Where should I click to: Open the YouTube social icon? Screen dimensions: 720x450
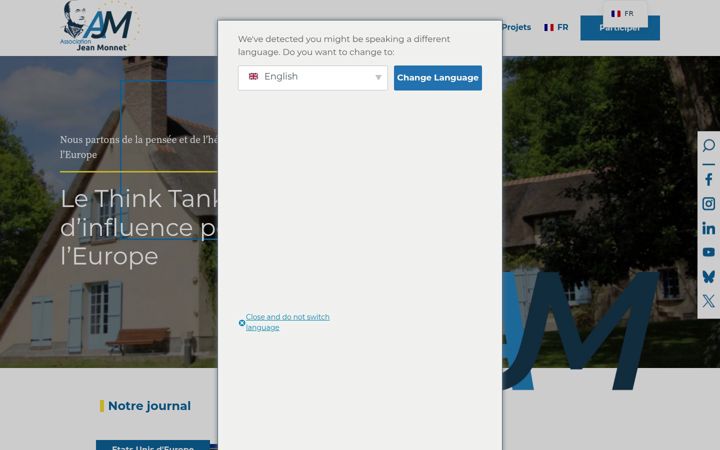pyautogui.click(x=709, y=252)
